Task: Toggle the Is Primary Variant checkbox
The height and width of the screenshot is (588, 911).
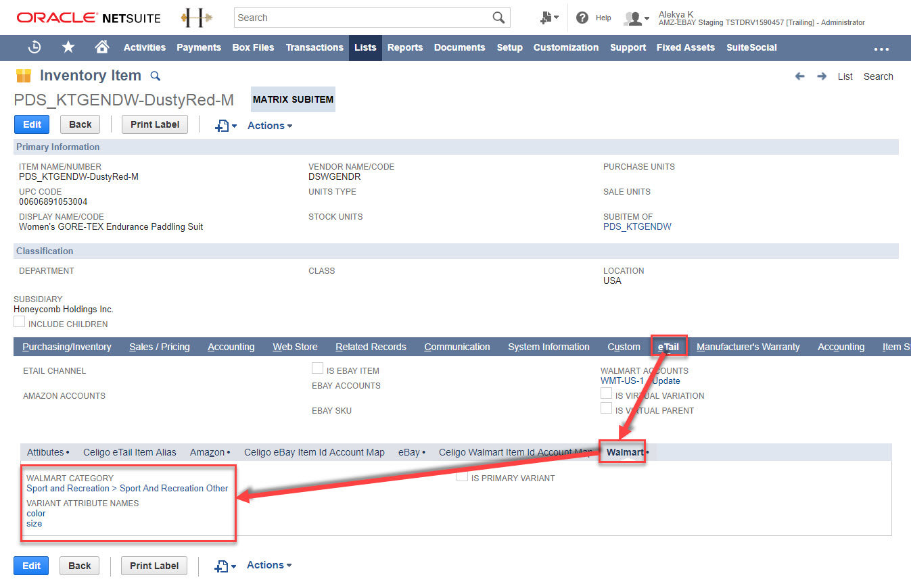Action: click(462, 476)
